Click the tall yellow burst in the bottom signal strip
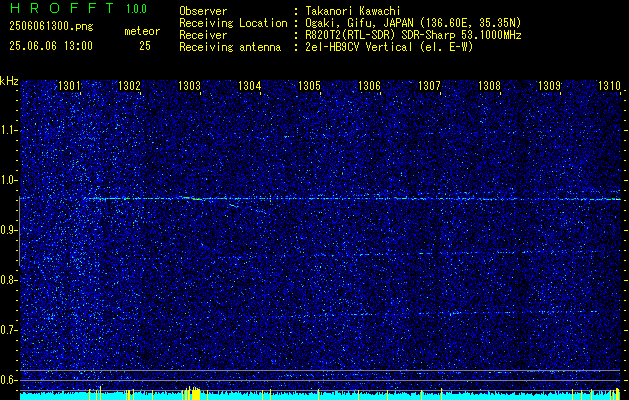This screenshot has height=400, width=629. click(x=194, y=393)
